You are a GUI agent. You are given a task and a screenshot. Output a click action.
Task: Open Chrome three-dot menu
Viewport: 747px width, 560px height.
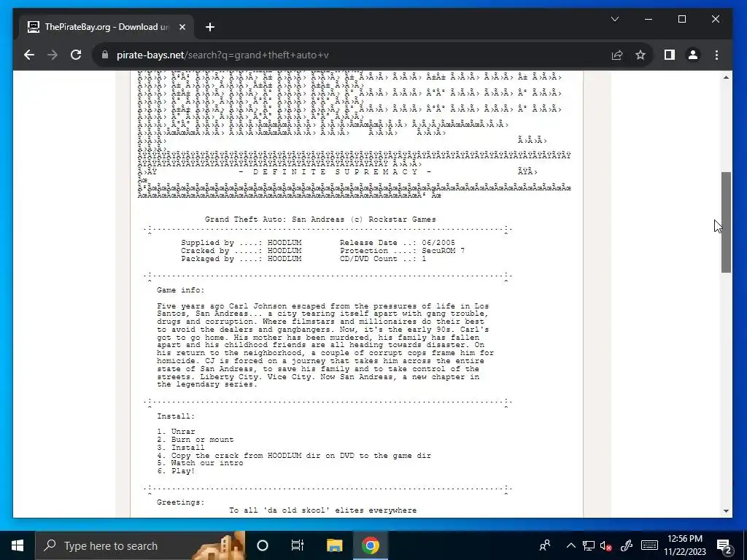tap(716, 55)
